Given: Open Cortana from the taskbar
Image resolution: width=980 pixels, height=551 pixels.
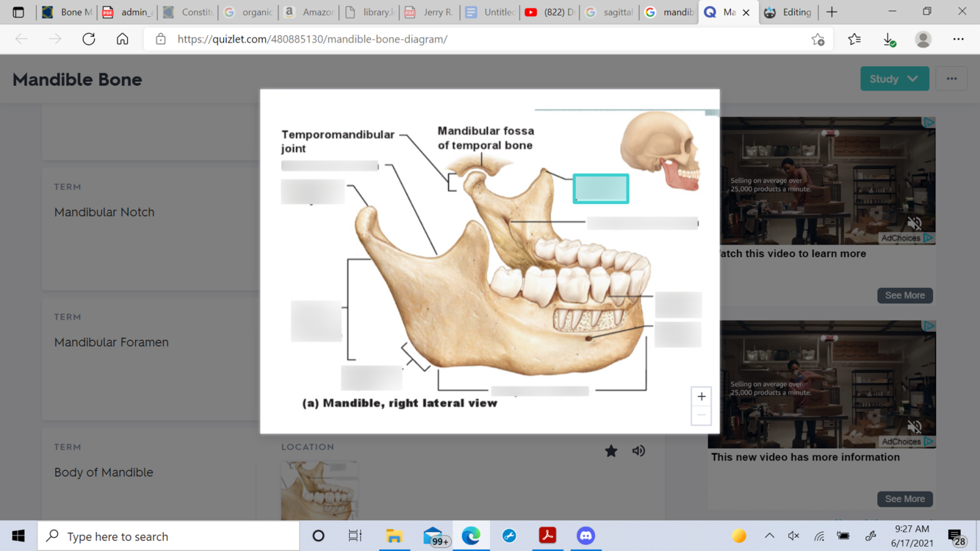Looking at the screenshot, I should coord(318,536).
